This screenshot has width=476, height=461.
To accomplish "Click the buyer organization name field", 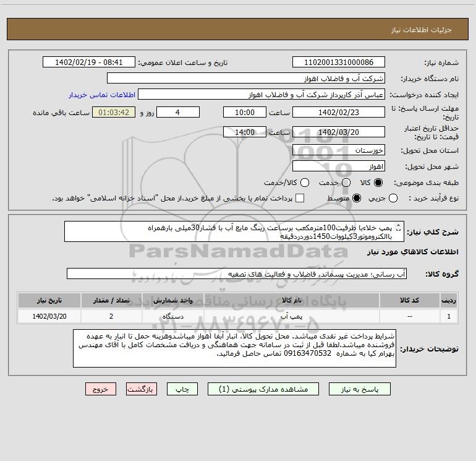I will [246, 78].
